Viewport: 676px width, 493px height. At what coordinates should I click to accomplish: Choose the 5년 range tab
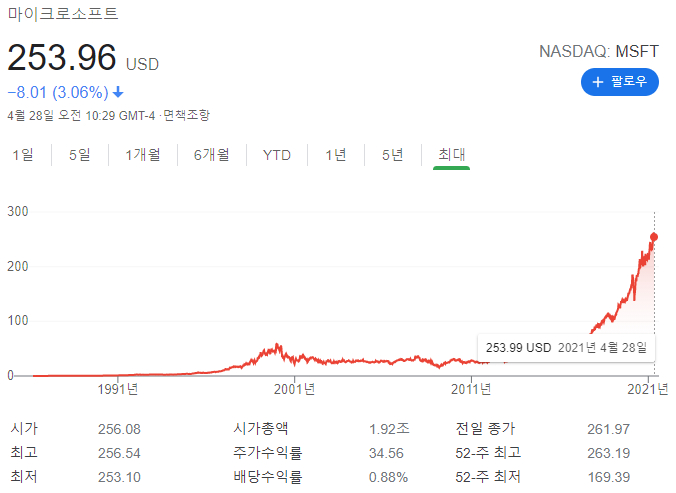(393, 155)
